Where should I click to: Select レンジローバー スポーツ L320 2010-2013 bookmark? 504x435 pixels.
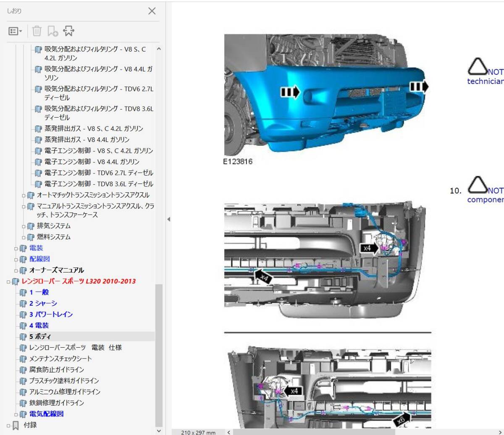click(79, 281)
